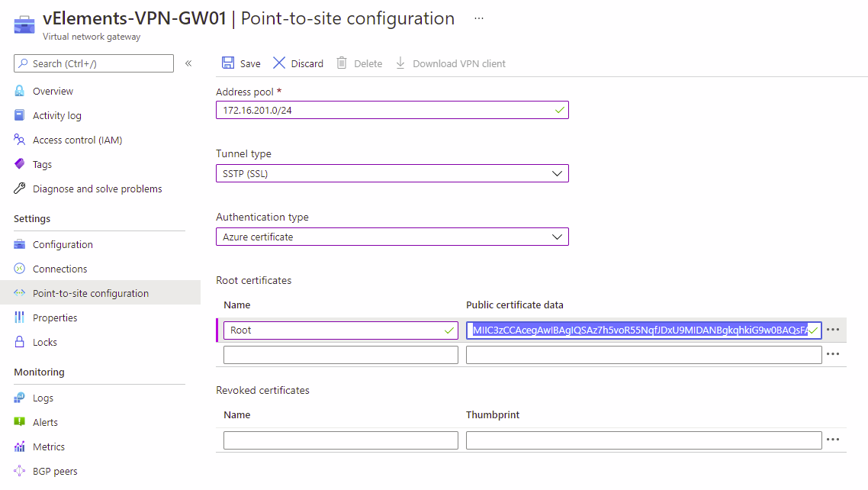Click the Tags icon
The width and height of the screenshot is (868, 490).
[19, 164]
